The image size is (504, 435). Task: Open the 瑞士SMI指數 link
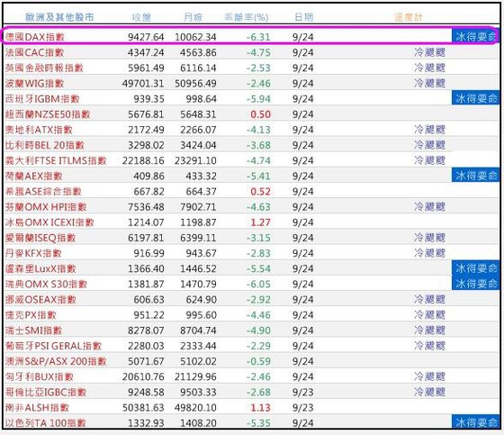click(x=33, y=331)
